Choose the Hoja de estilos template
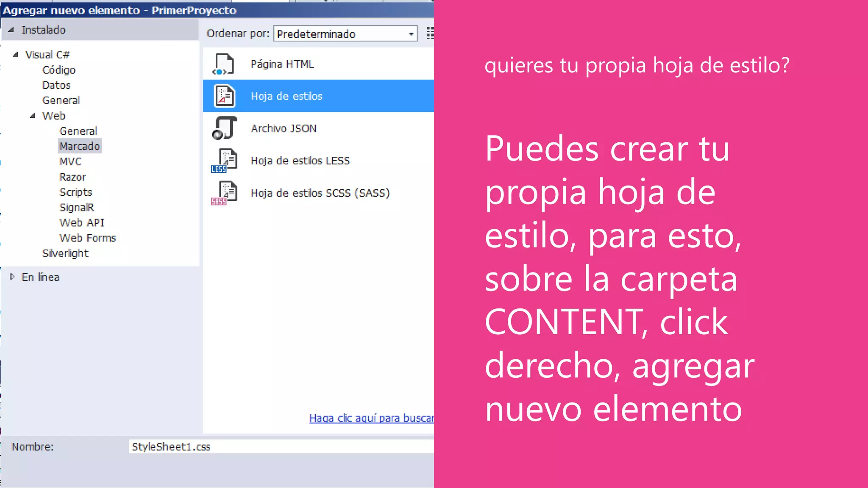The height and width of the screenshot is (488, 868). click(318, 96)
